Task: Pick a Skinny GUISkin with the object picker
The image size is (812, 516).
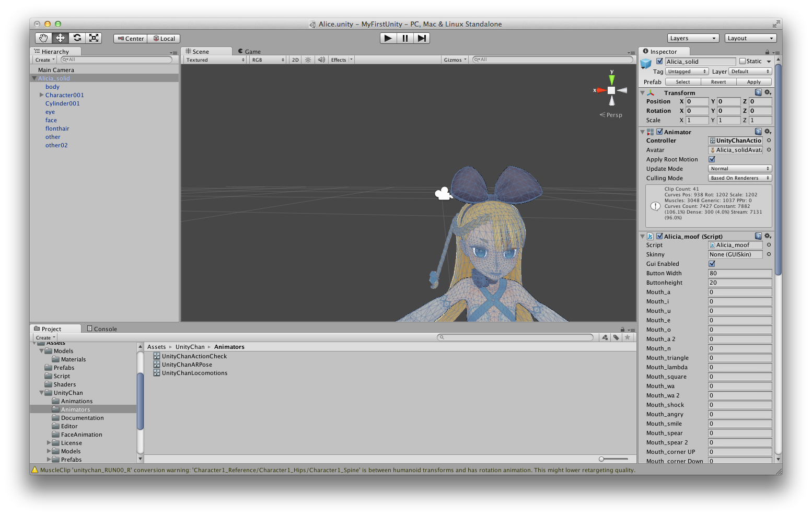Action: click(769, 254)
